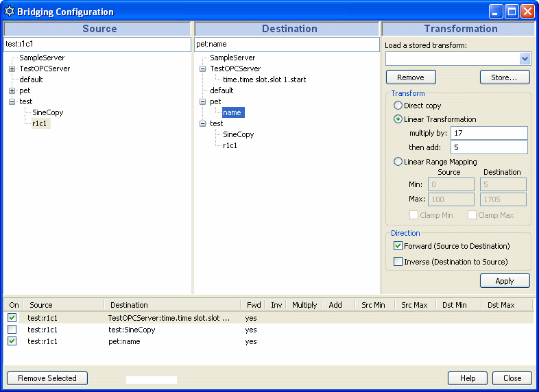This screenshot has height=392, width=539.
Task: Select SineCopy in the Destination tree
Action: [238, 135]
